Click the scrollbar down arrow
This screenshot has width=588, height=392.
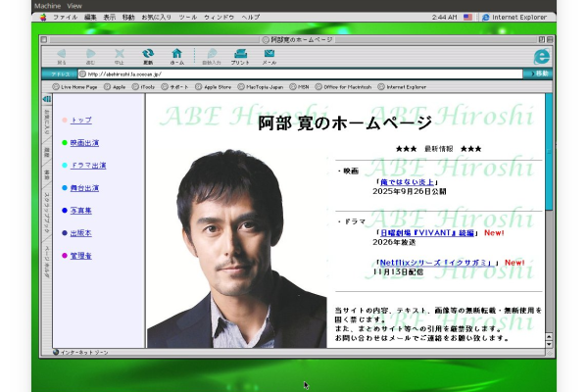pyautogui.click(x=549, y=344)
